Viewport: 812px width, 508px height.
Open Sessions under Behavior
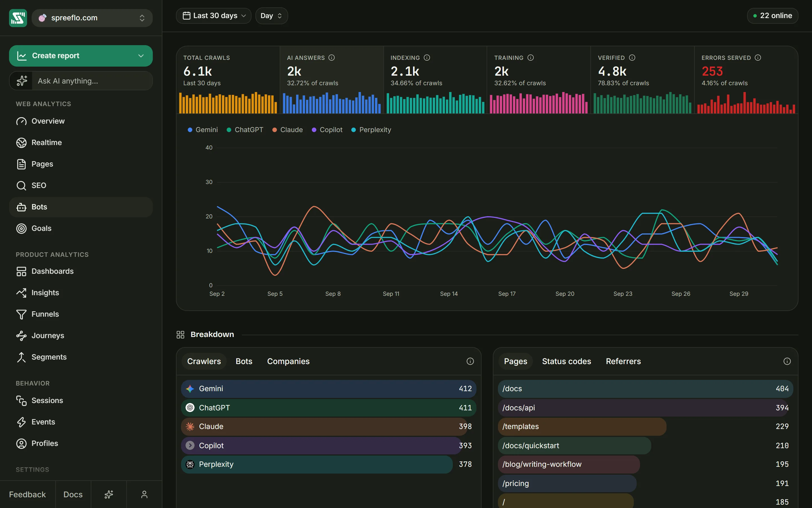pyautogui.click(x=81, y=400)
